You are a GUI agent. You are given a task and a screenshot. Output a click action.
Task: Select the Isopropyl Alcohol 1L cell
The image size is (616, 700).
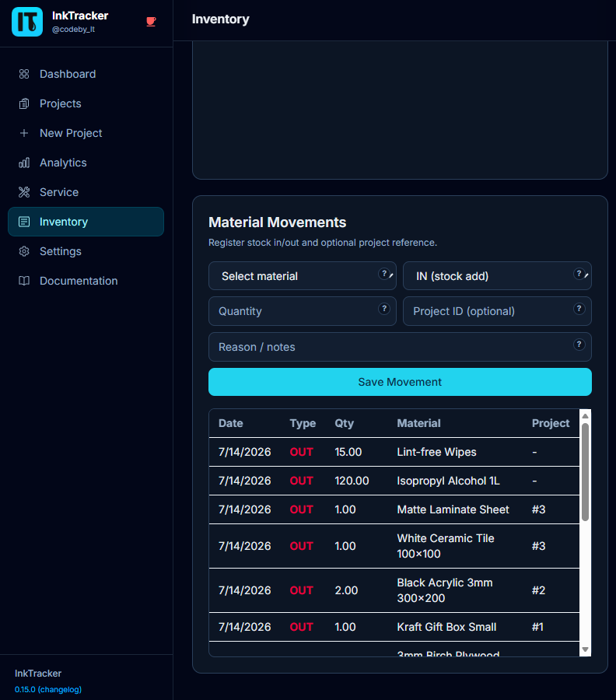click(448, 481)
